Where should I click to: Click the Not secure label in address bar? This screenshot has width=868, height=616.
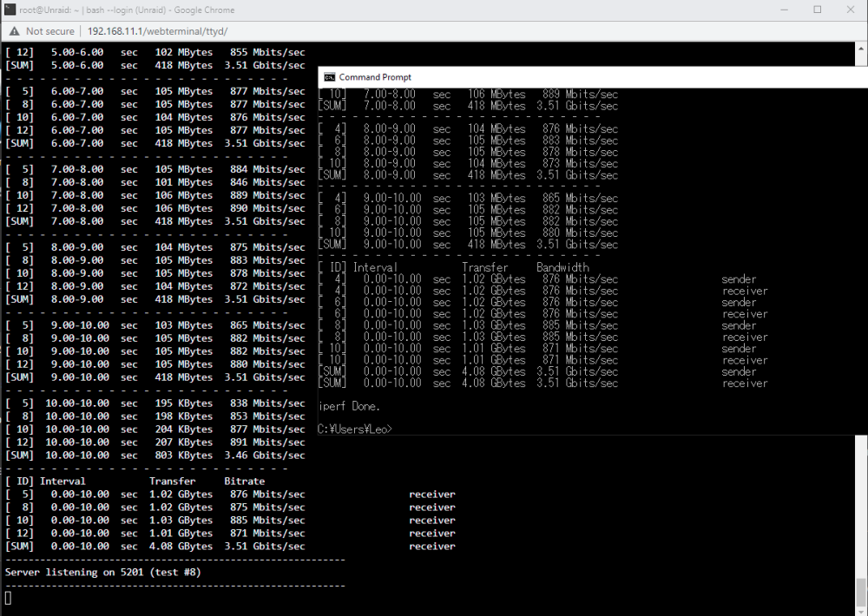(49, 31)
